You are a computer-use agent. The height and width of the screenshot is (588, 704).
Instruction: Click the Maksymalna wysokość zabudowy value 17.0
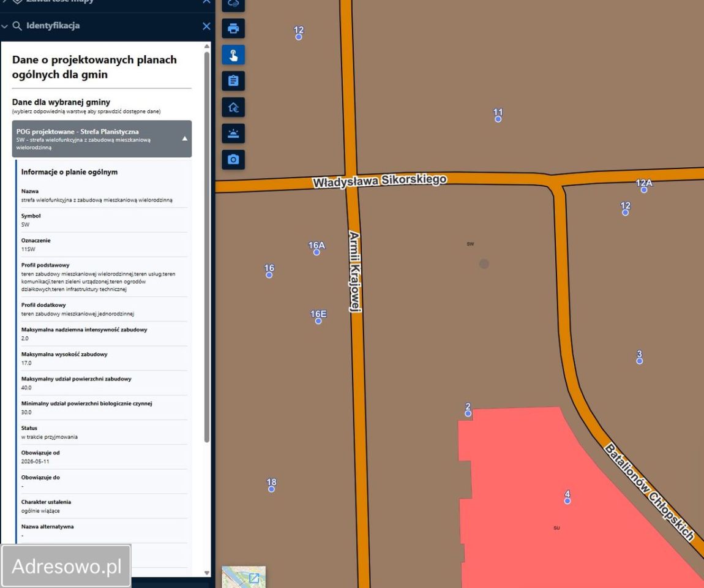(26, 363)
